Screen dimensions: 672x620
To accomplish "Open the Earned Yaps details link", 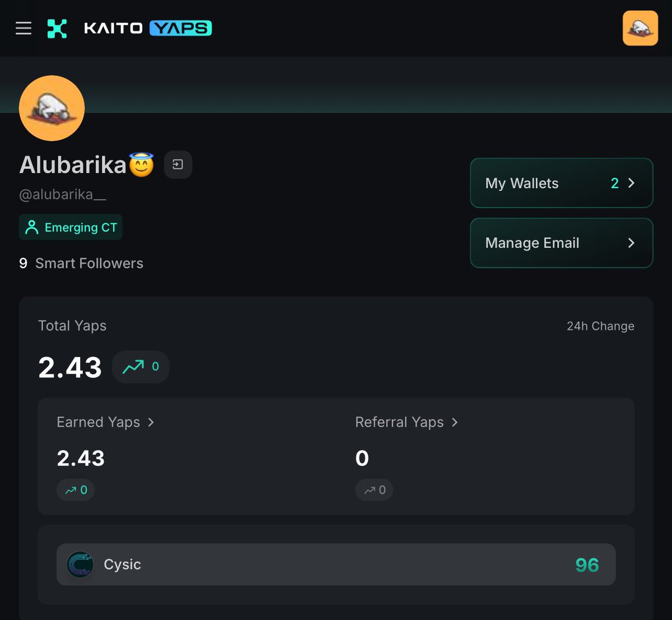I will click(105, 422).
